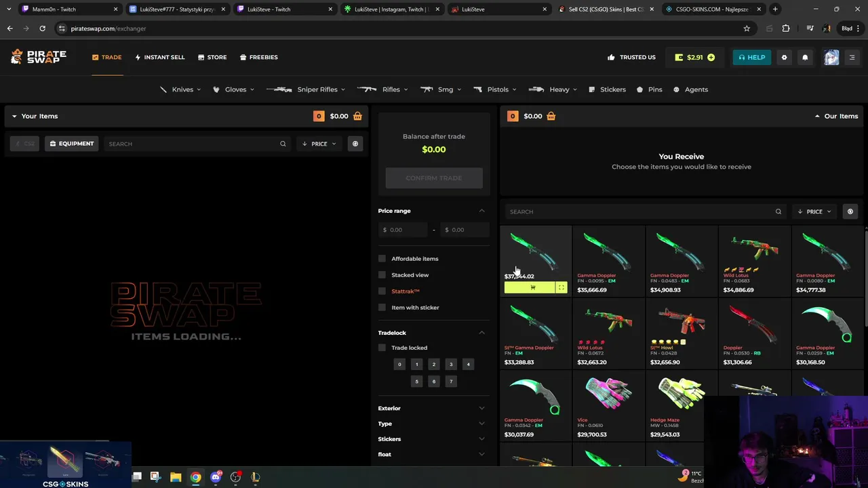Expand the Rifles category dropdown
Viewport: 868px width, 488px height.
(x=383, y=89)
